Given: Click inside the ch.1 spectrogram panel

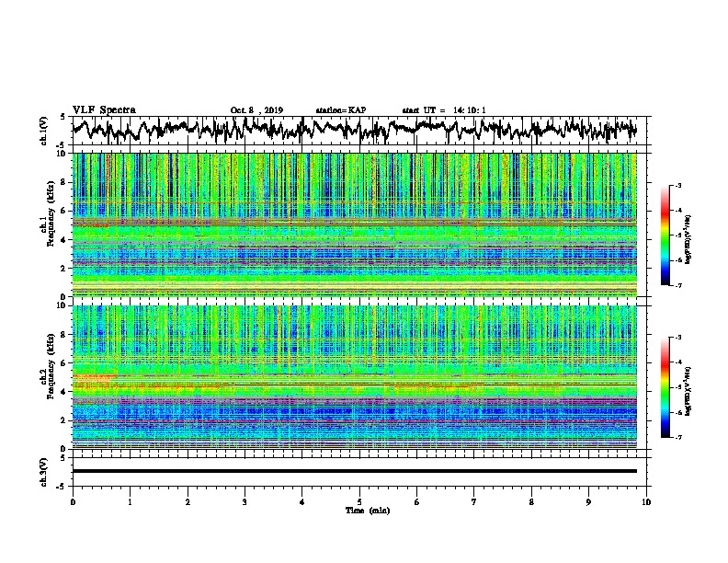Looking at the screenshot, I should pos(354,224).
